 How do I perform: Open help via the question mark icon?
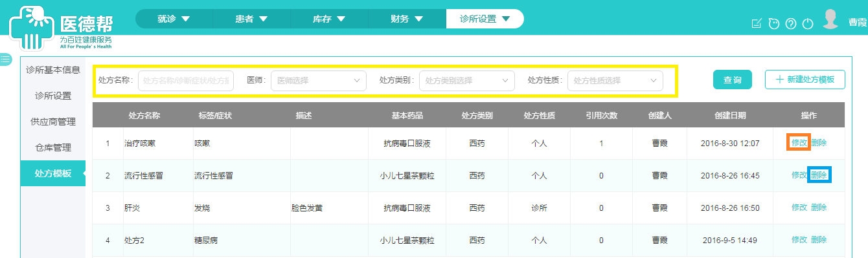tap(790, 24)
